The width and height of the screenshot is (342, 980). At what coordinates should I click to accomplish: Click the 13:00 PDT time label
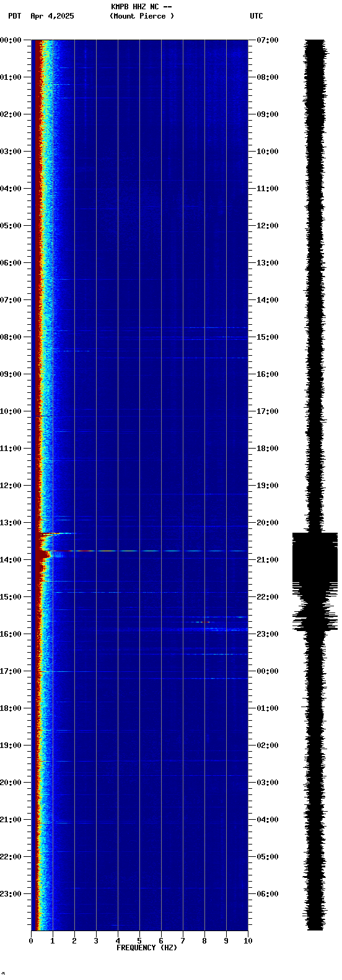click(11, 523)
